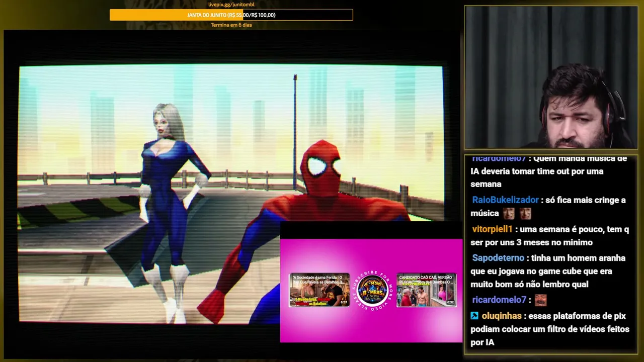Select the text 'podiam colocar um filtro de vídeos feitos'
The width and height of the screenshot is (644, 362).
(x=550, y=329)
